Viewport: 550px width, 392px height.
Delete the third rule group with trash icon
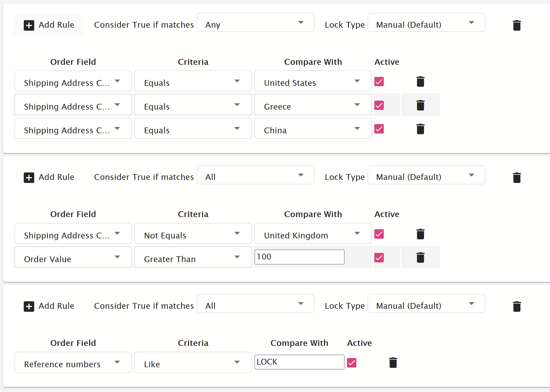[x=517, y=306]
